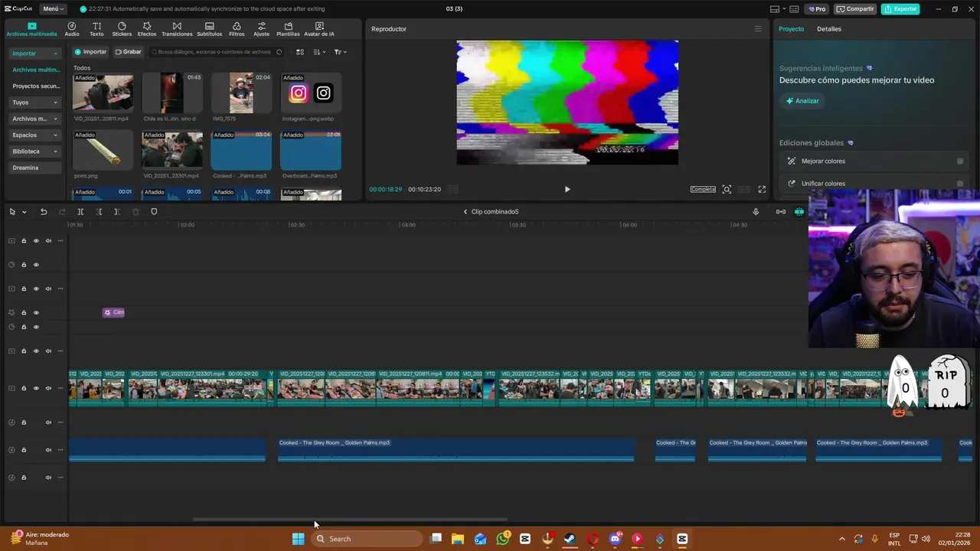Play the video in the Reproductor
This screenshot has width=980, height=551.
tap(567, 189)
